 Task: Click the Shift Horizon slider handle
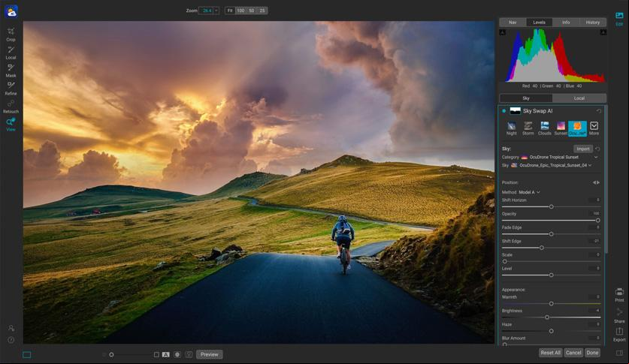point(551,206)
